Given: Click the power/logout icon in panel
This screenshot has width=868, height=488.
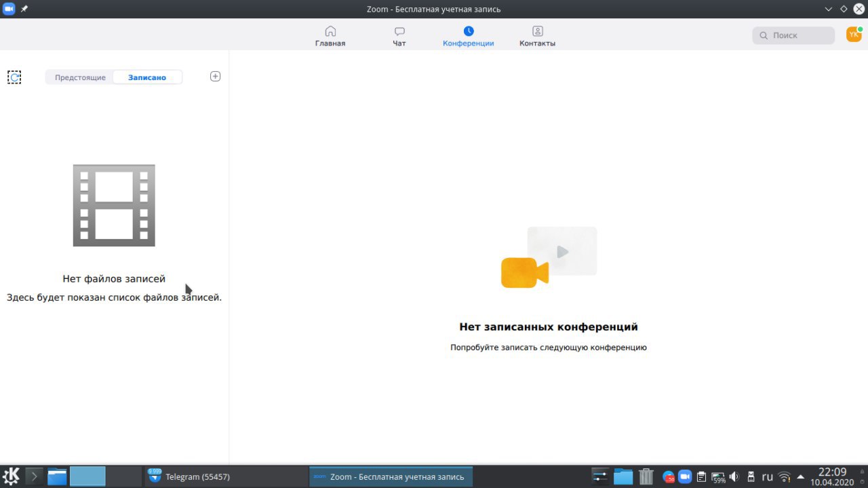Looking at the screenshot, I should click(x=862, y=481).
